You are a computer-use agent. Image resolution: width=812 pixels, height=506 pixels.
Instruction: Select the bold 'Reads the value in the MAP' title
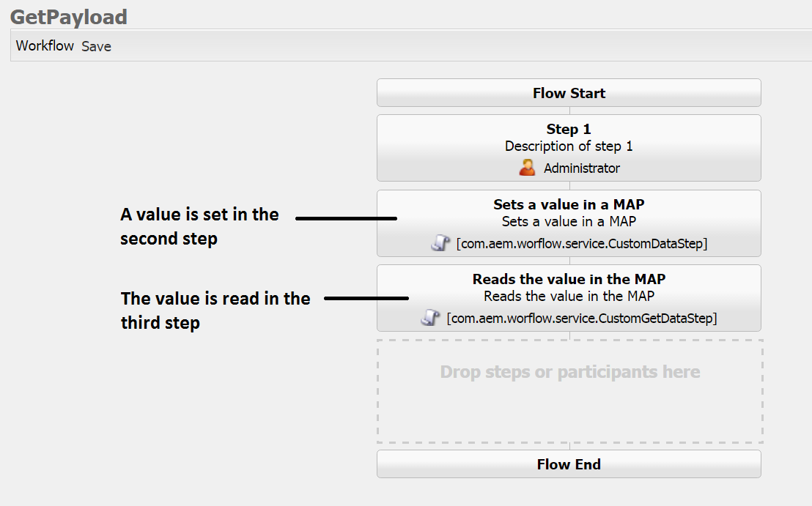click(x=569, y=279)
